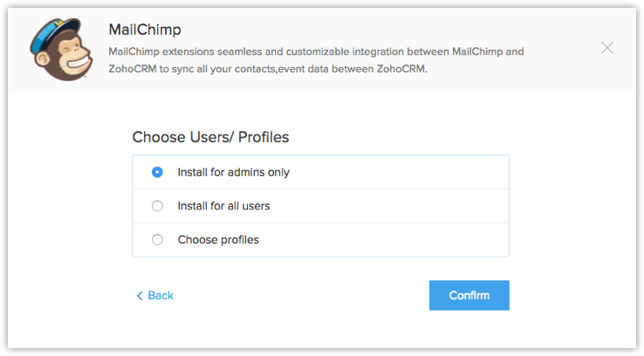Click the 'Install for admins only' label text
This screenshot has height=356, width=644.
(x=233, y=172)
